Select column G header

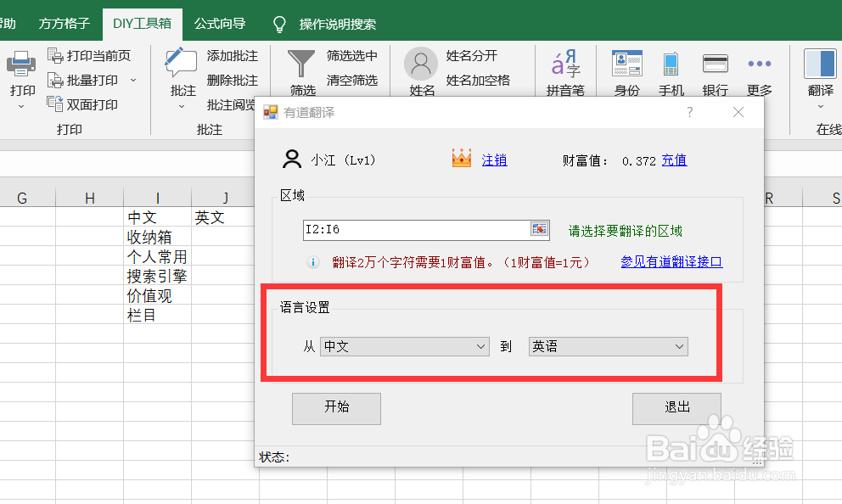(22, 198)
